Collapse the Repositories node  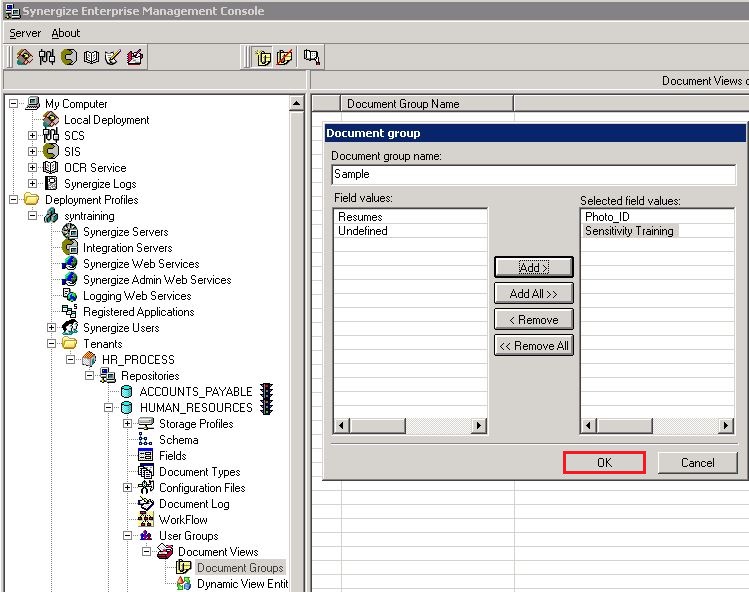coord(89,376)
